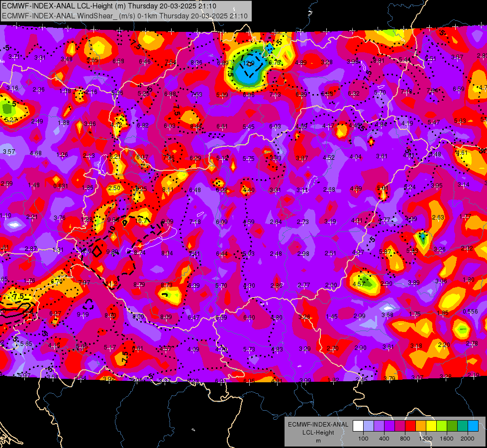
Task: Click the legend tick label "100"
Action: (363, 439)
